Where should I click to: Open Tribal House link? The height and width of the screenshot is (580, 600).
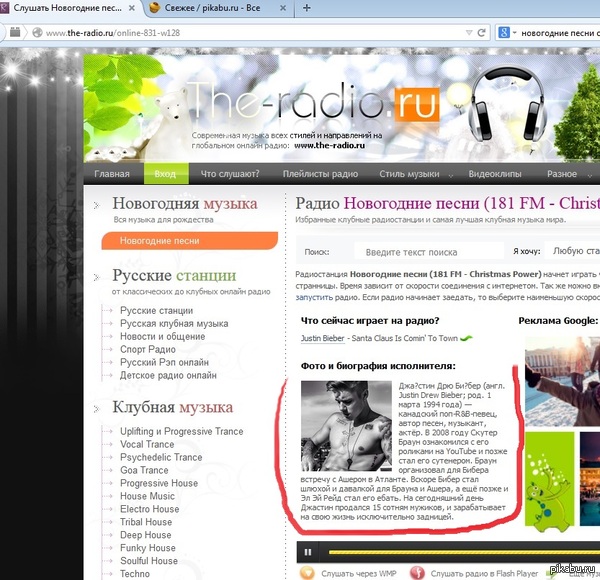point(146,522)
